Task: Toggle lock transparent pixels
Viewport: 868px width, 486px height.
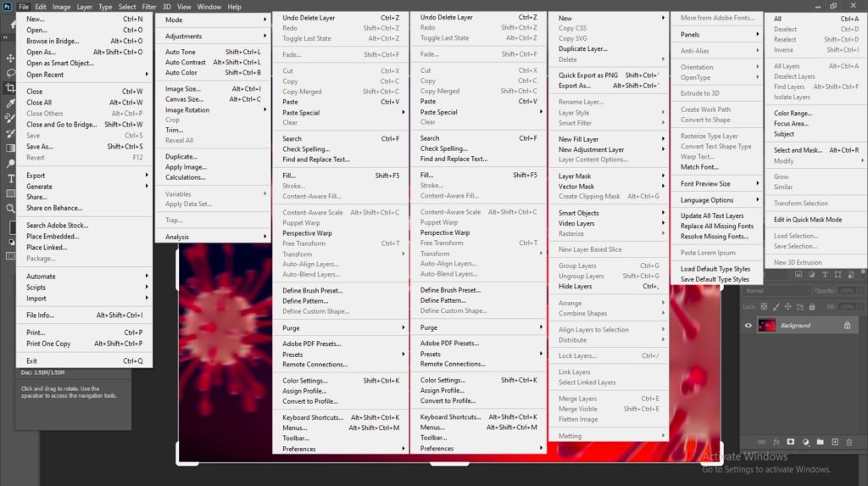Action: click(764, 306)
